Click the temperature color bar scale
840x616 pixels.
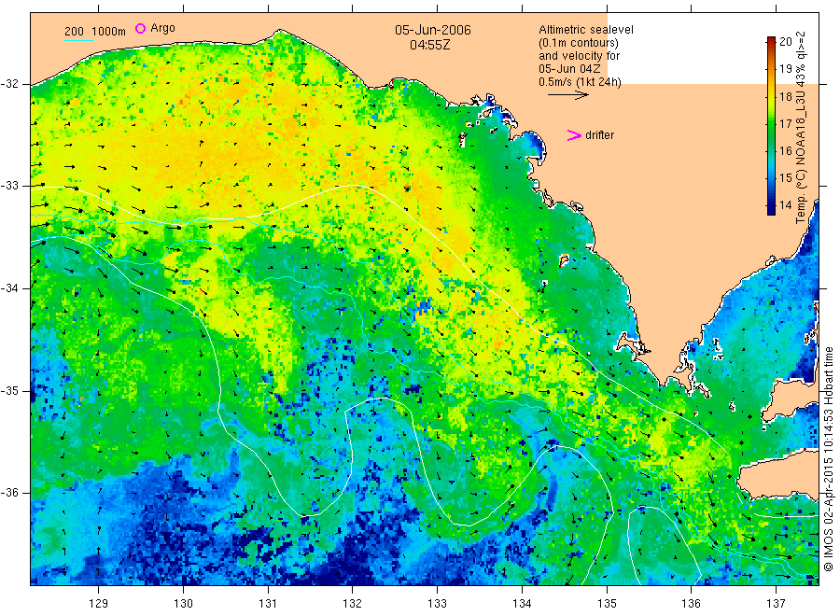pyautogui.click(x=771, y=126)
